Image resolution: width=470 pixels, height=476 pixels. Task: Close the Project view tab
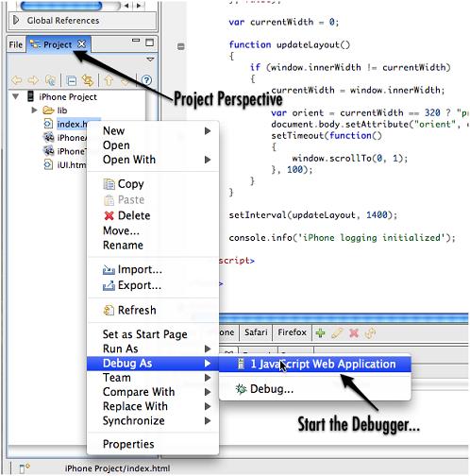pyautogui.click(x=81, y=44)
